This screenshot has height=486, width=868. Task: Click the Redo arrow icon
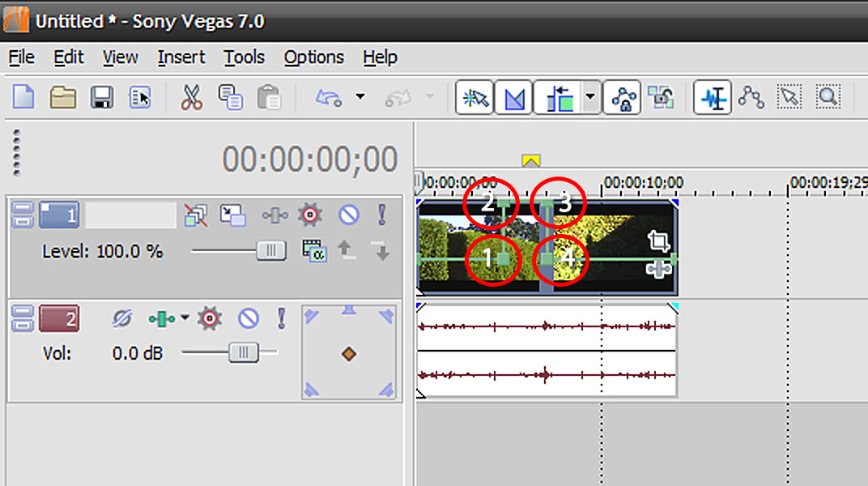398,98
